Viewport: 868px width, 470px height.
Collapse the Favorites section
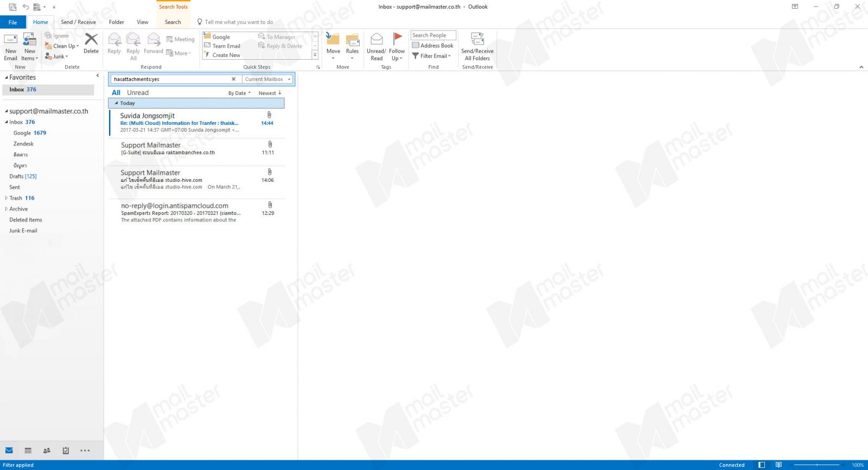[x=7, y=78]
